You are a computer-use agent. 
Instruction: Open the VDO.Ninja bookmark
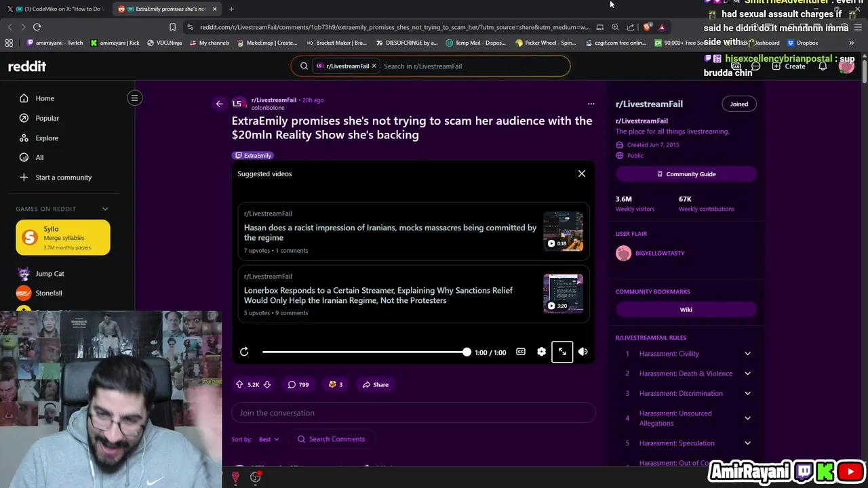[165, 43]
